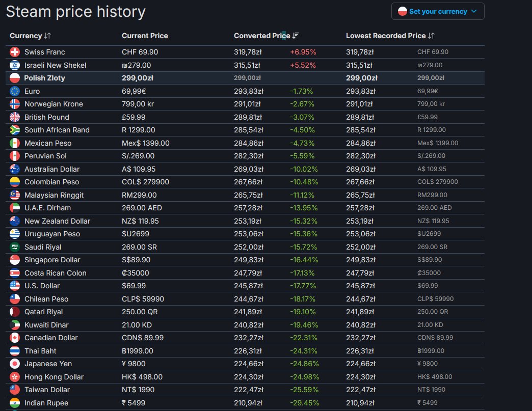The height and width of the screenshot is (411, 532).
Task: Click the Japanese Yen price ¥ 9800
Action: tap(134, 364)
